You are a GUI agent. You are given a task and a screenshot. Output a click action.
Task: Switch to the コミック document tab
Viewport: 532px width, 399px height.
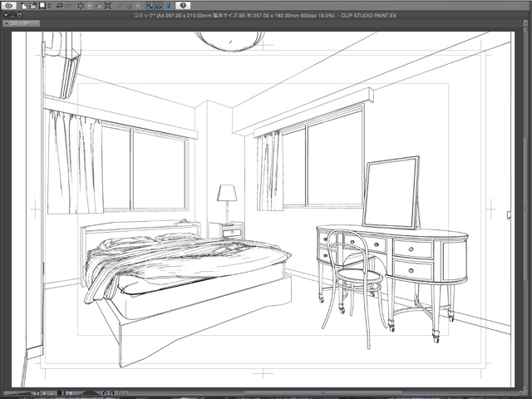coord(22,23)
